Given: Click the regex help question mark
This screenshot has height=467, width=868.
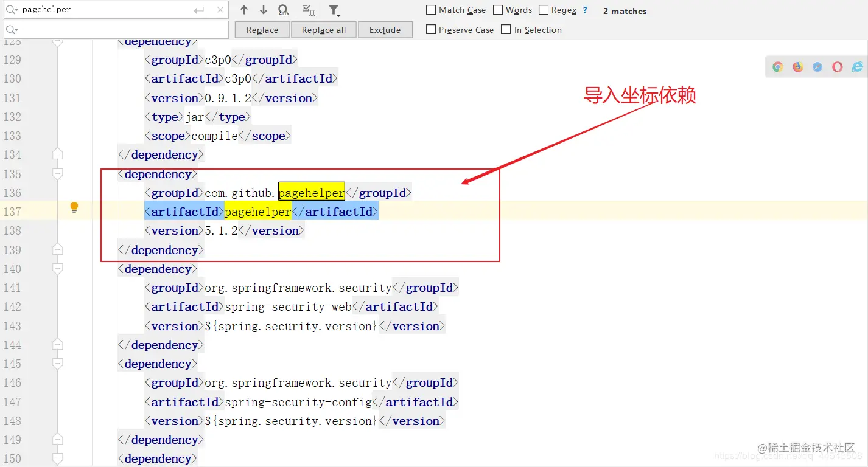Looking at the screenshot, I should pyautogui.click(x=585, y=10).
